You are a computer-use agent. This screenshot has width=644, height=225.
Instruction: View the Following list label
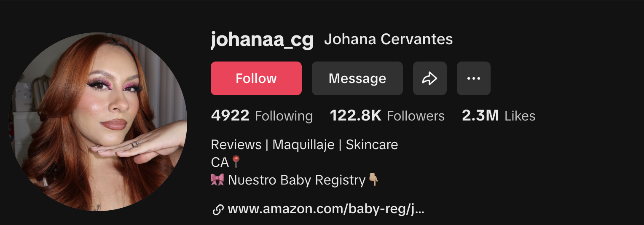(x=284, y=116)
